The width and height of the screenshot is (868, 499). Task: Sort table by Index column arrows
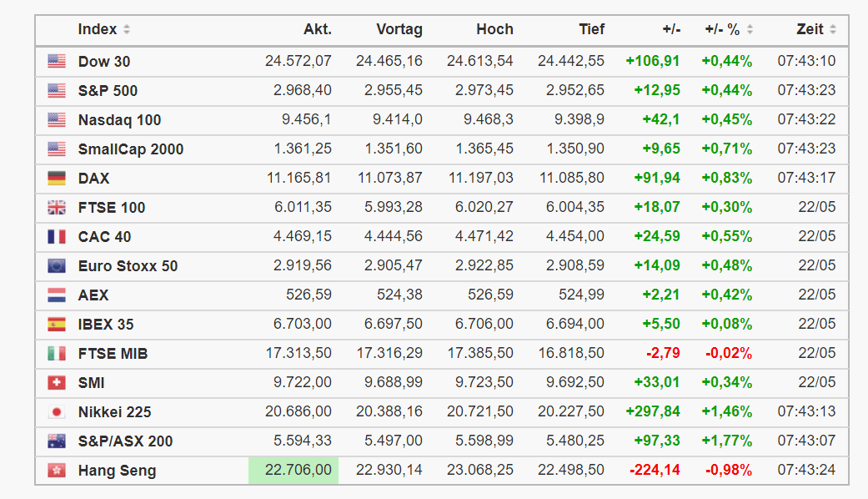(x=127, y=30)
